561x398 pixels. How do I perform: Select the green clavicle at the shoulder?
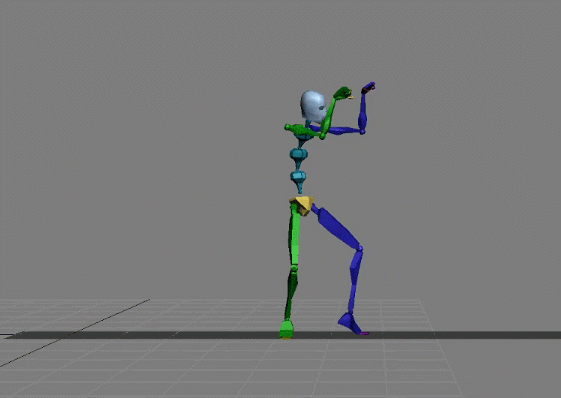tap(301, 130)
